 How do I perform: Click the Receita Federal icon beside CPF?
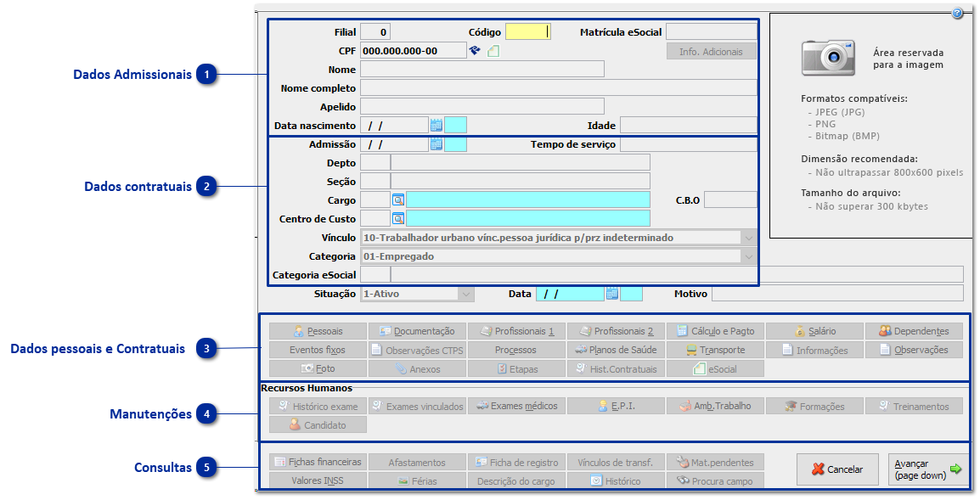(476, 52)
